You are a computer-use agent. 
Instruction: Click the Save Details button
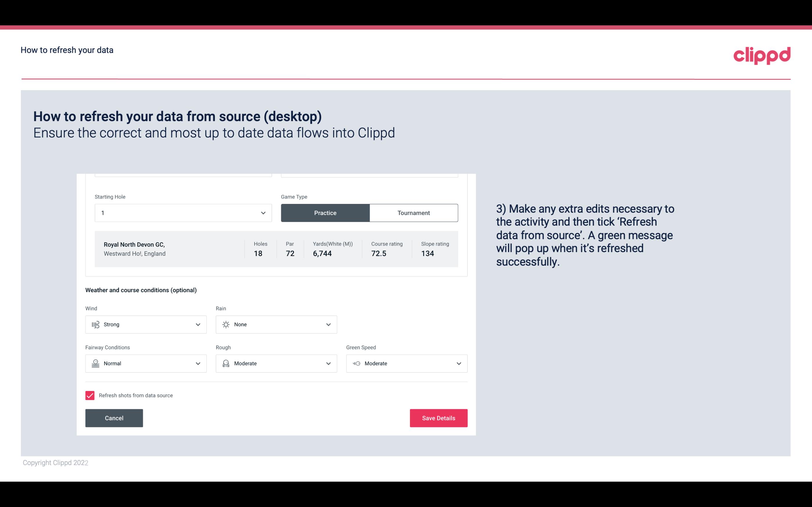click(x=438, y=418)
